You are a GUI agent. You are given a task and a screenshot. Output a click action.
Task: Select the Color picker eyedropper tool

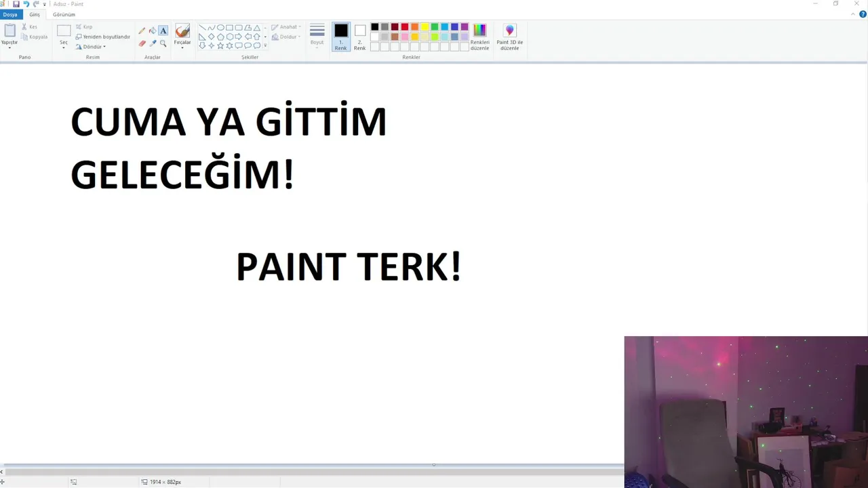153,43
